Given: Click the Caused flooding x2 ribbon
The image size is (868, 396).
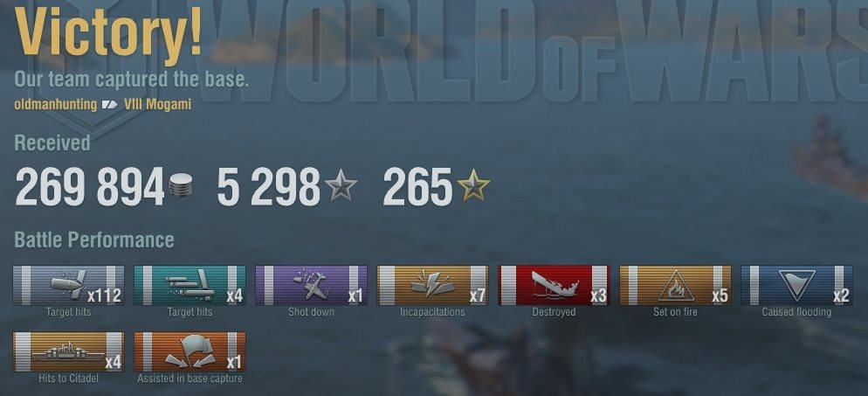Looking at the screenshot, I should [796, 285].
